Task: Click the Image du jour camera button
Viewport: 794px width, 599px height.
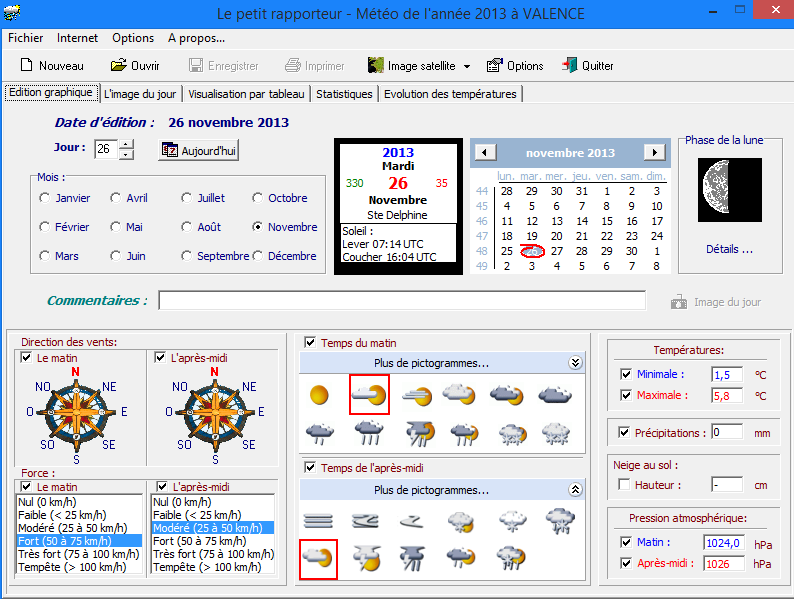Action: pyautogui.click(x=716, y=302)
